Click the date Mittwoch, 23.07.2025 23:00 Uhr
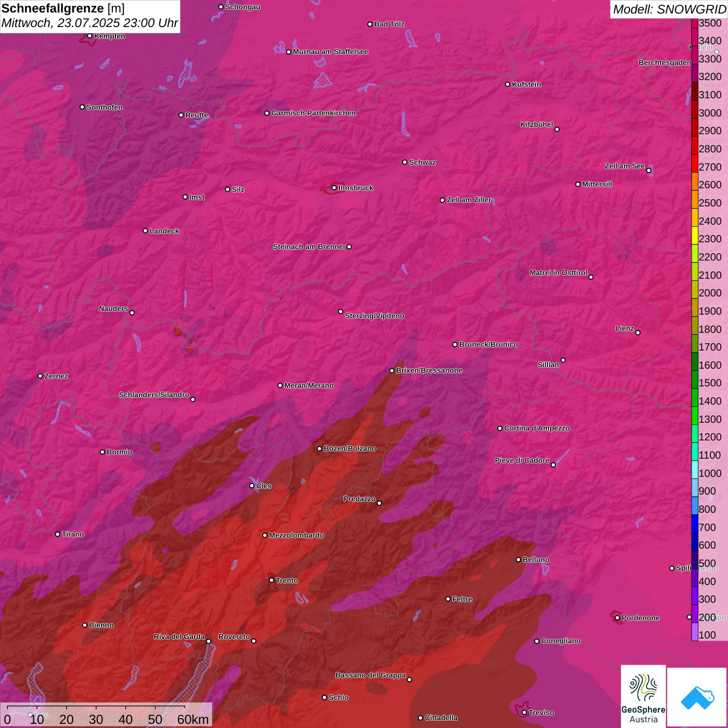This screenshot has height=728, width=728. pos(89,23)
